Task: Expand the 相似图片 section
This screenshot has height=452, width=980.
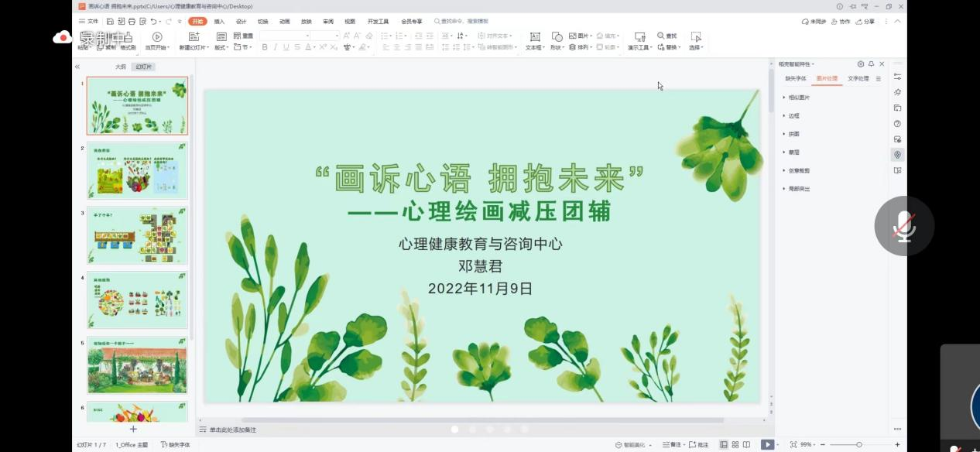Action: coord(799,97)
